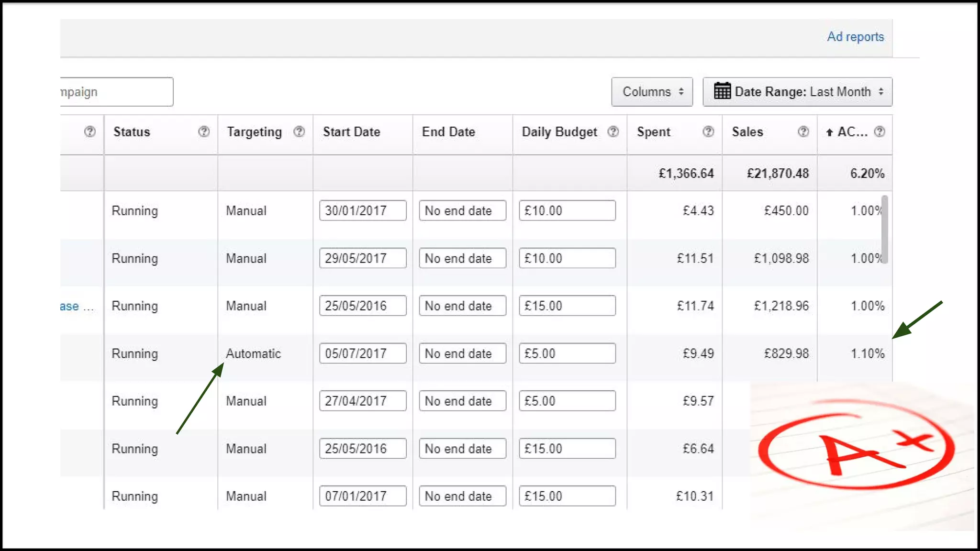
Task: Click the Start Date column header
Action: (x=351, y=132)
